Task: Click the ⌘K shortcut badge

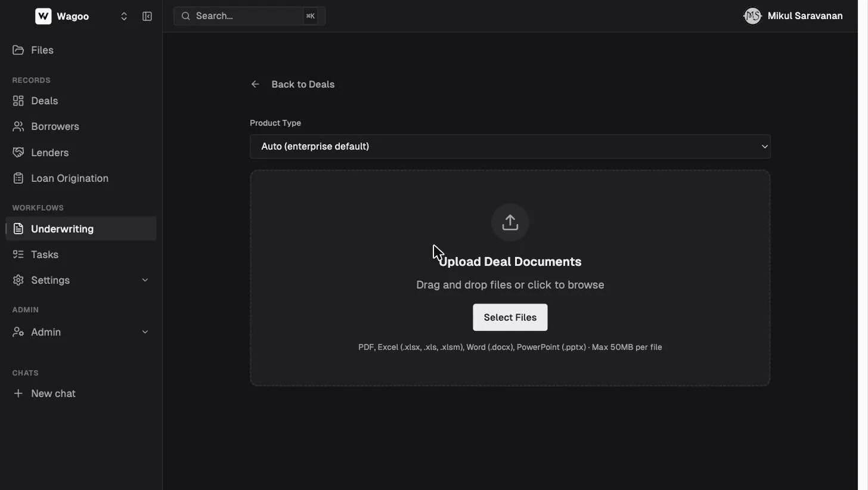Action: (x=310, y=16)
